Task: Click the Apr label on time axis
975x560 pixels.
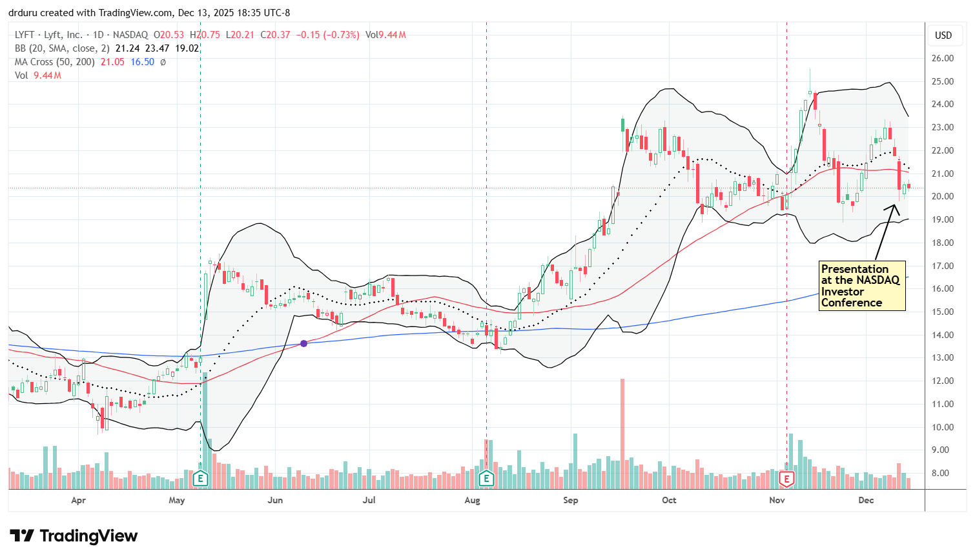Action: tap(78, 500)
